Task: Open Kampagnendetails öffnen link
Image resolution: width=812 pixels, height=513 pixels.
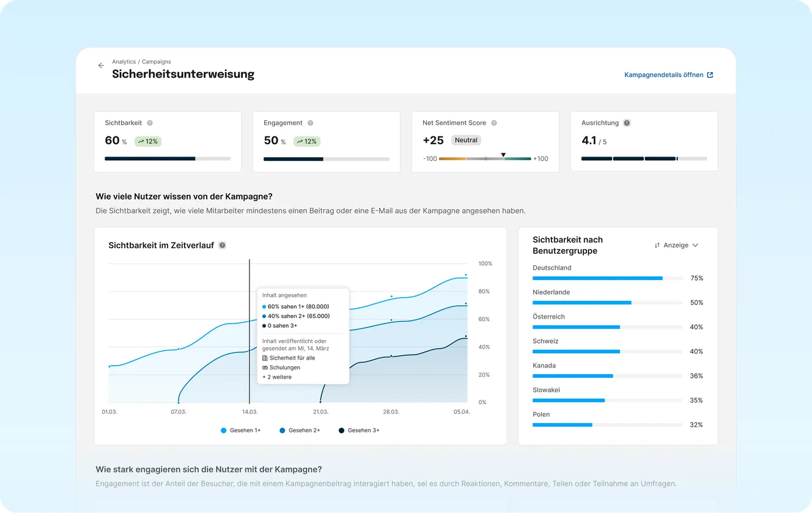Action: click(x=668, y=75)
